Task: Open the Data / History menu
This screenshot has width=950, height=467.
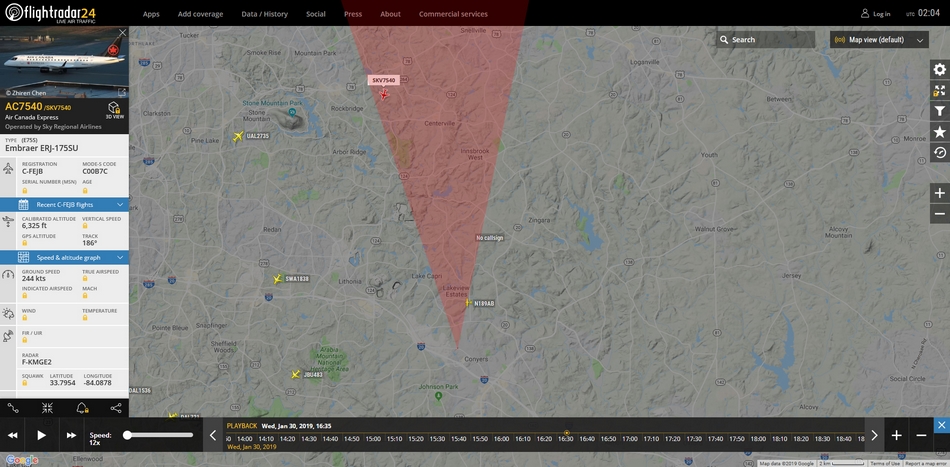Action: [265, 14]
